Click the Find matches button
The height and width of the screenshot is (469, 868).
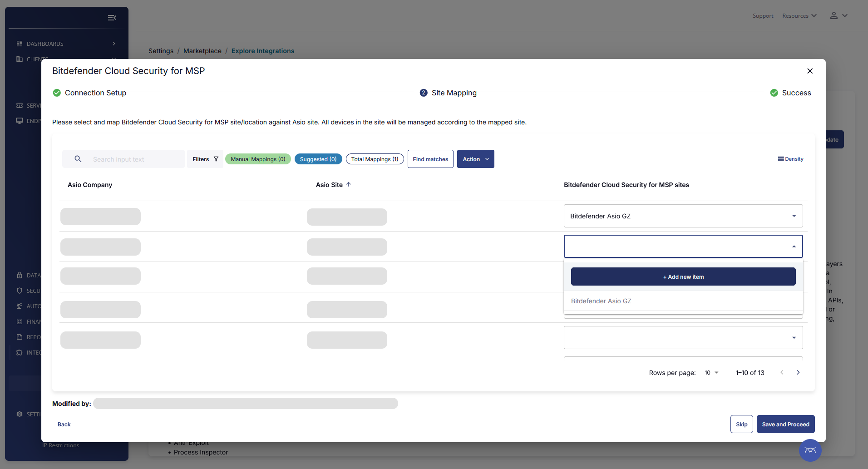click(x=430, y=159)
